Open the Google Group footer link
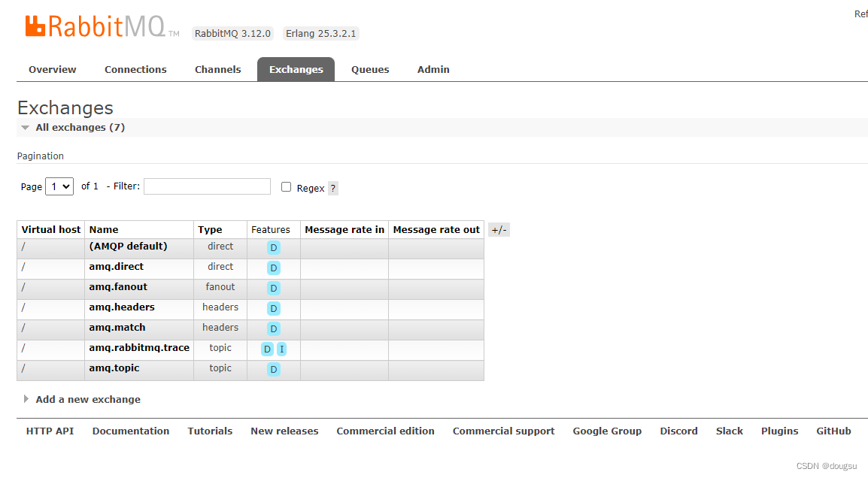The width and height of the screenshot is (868, 478). click(x=607, y=431)
